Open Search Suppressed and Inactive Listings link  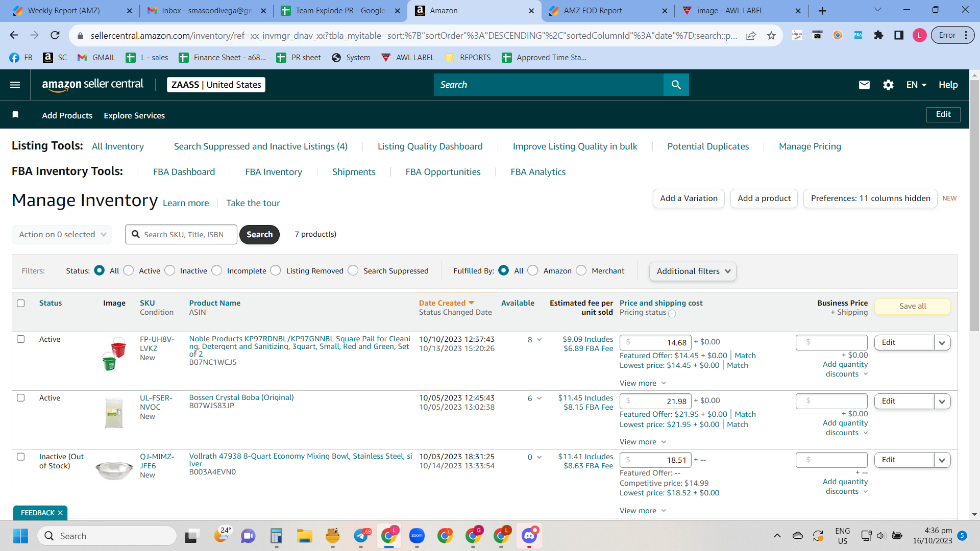(261, 146)
